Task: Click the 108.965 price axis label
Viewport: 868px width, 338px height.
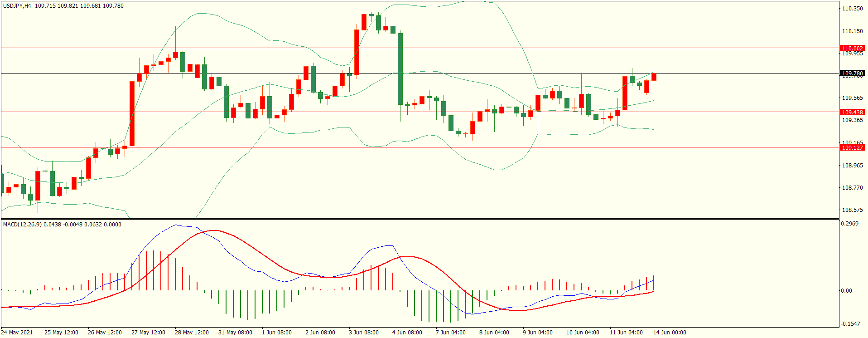Action: 852,166
